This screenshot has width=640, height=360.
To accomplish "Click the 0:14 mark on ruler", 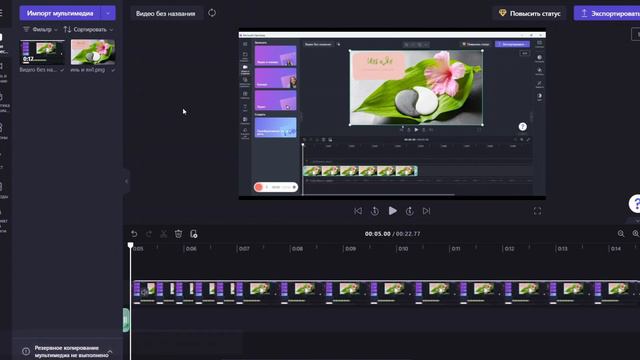I will (616, 249).
